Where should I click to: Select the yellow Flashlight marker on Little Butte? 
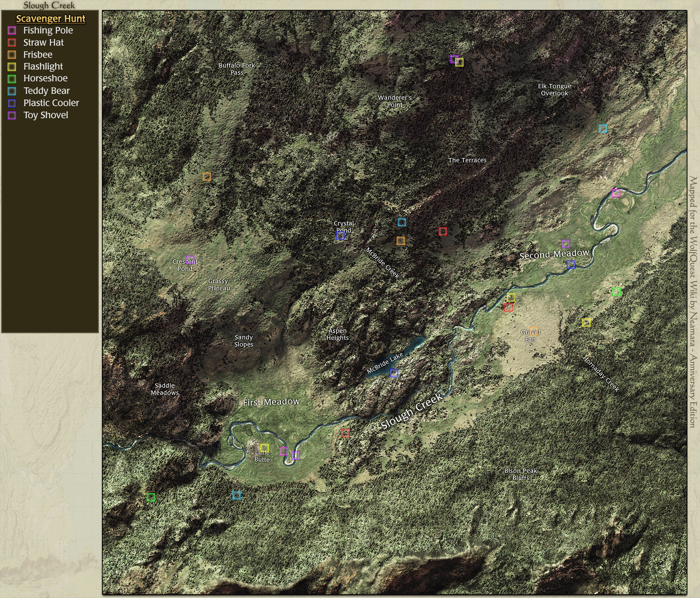[265, 448]
